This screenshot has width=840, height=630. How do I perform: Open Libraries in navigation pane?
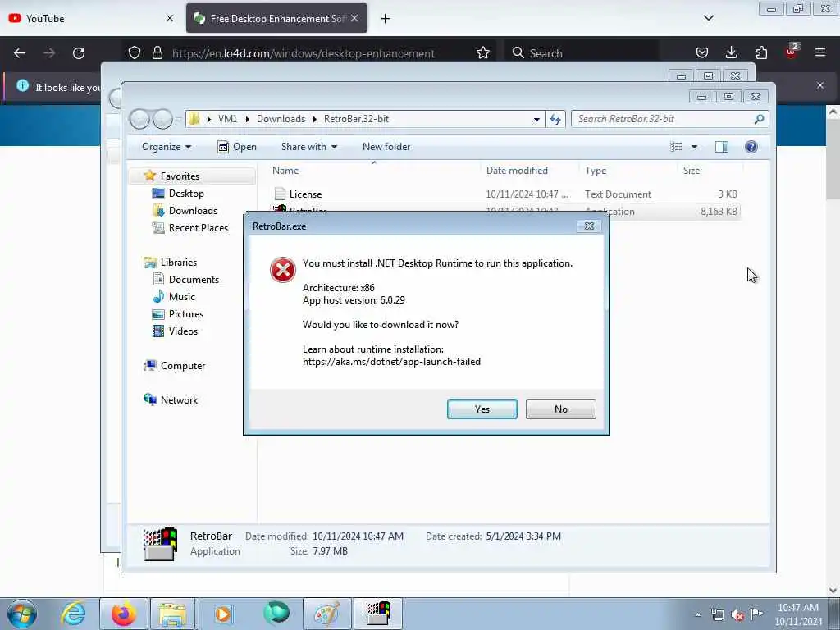178,262
